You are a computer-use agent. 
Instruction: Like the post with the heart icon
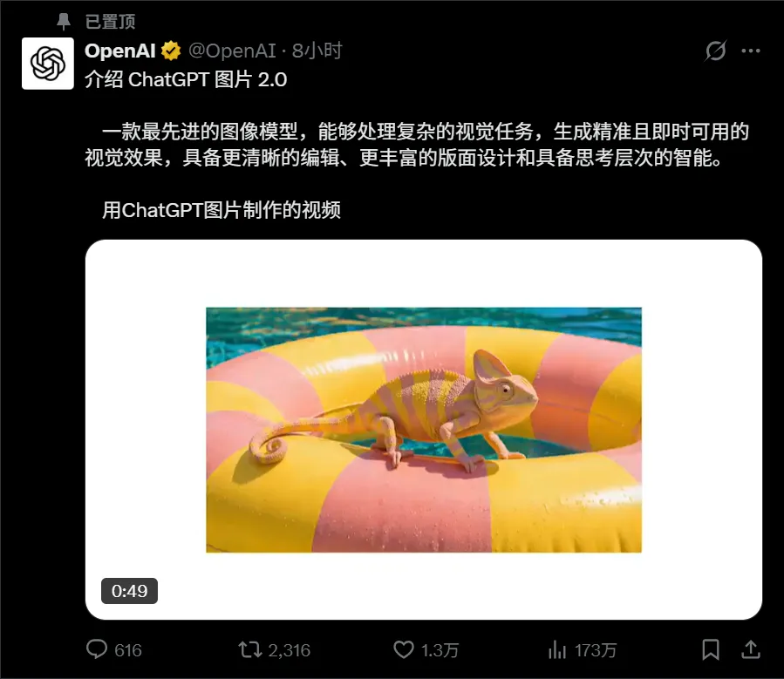pos(404,649)
